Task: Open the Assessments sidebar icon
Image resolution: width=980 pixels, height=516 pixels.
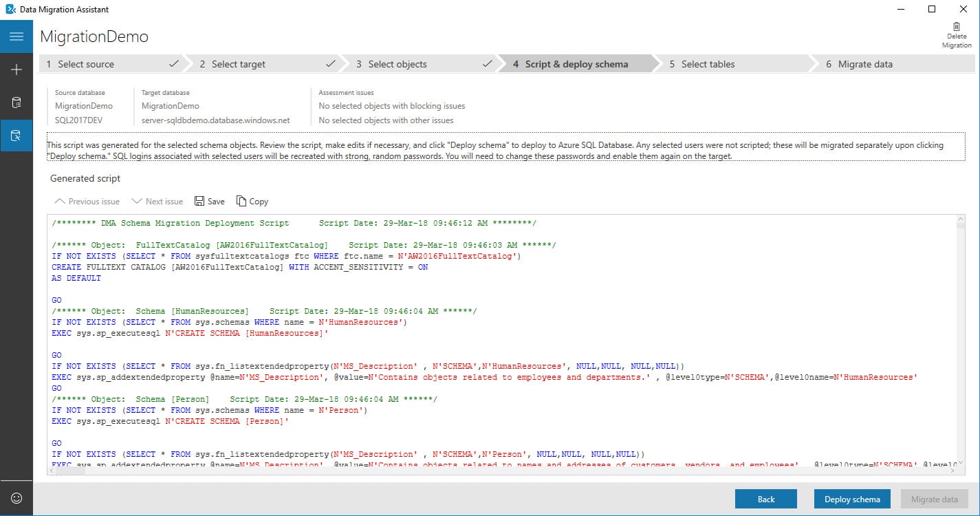Action: pyautogui.click(x=17, y=103)
